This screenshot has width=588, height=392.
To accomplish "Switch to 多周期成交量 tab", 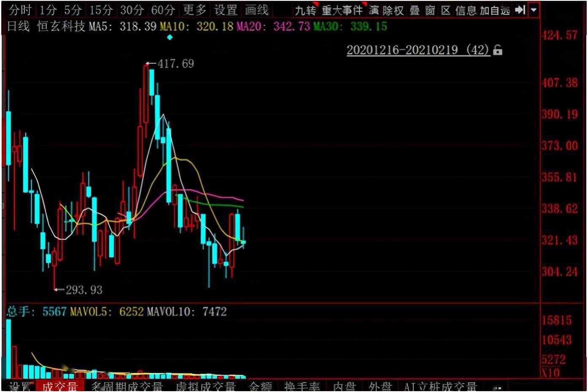I will coord(127,386).
